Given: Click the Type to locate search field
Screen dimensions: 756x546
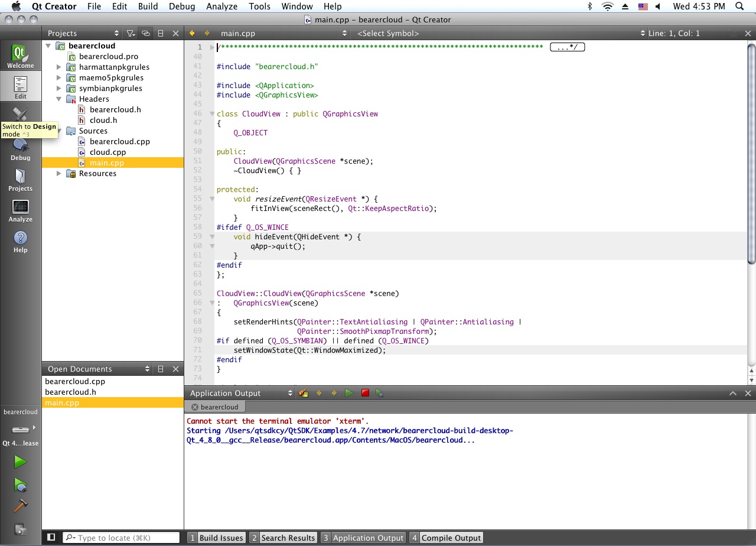Looking at the screenshot, I should (126, 538).
